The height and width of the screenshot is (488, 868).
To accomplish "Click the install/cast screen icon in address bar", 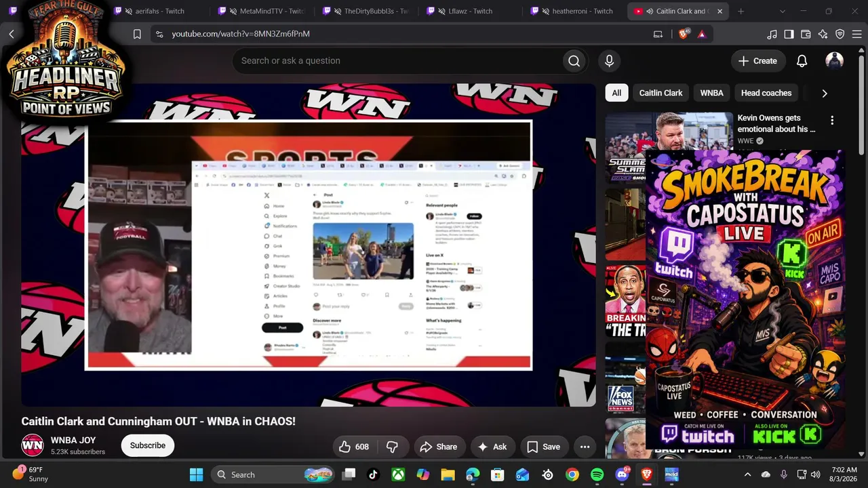I will 658,34.
